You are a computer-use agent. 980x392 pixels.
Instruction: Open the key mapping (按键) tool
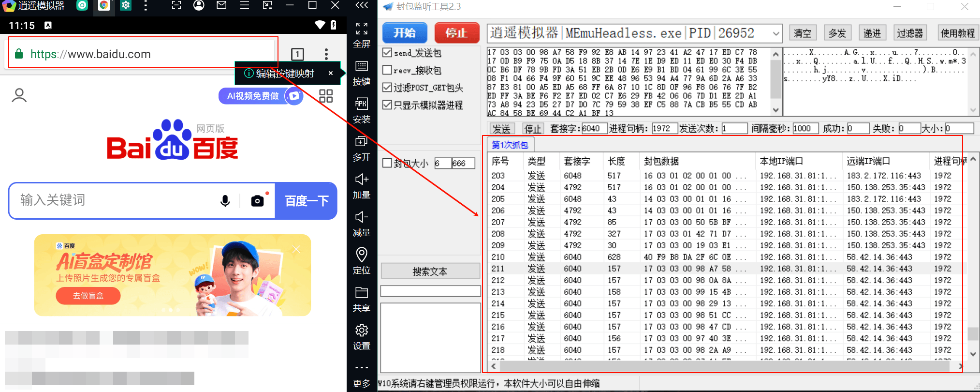click(x=361, y=73)
